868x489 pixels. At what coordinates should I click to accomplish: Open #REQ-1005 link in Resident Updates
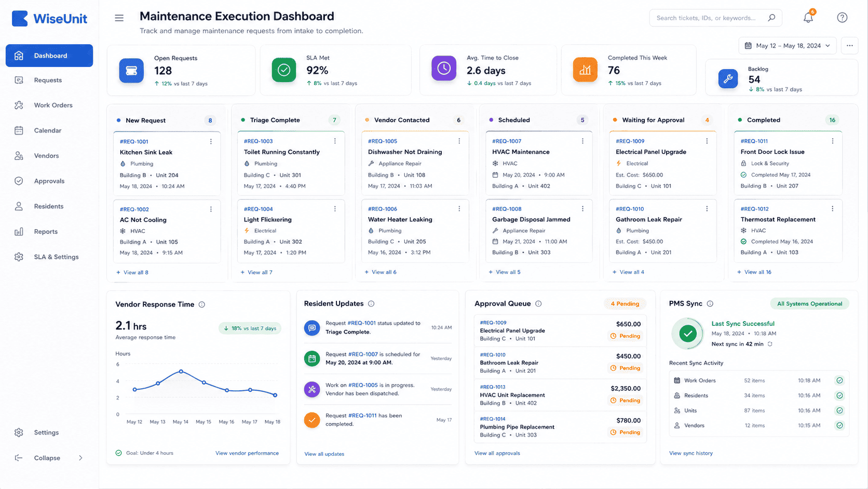(x=363, y=385)
